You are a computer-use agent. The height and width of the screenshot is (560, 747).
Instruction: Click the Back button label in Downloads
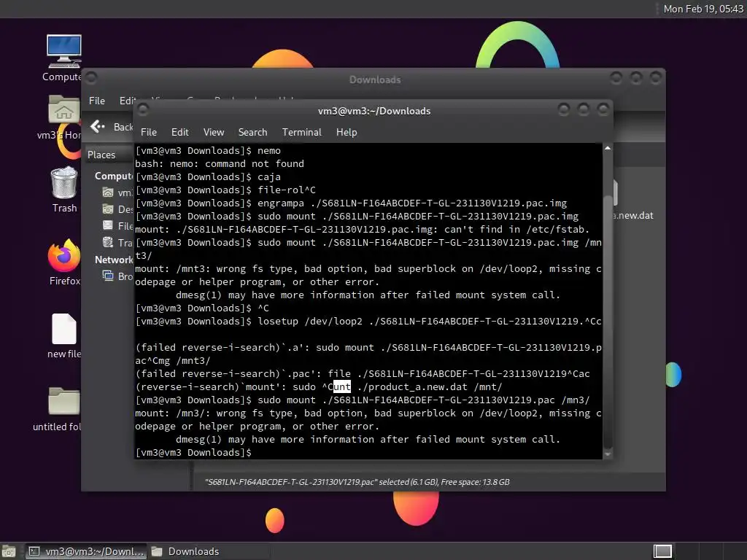click(123, 127)
